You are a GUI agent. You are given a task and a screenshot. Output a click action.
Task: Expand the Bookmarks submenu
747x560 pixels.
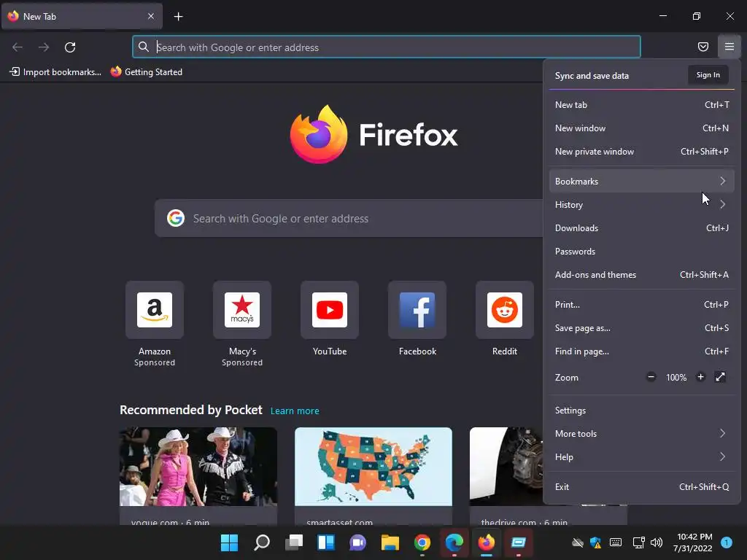point(642,182)
